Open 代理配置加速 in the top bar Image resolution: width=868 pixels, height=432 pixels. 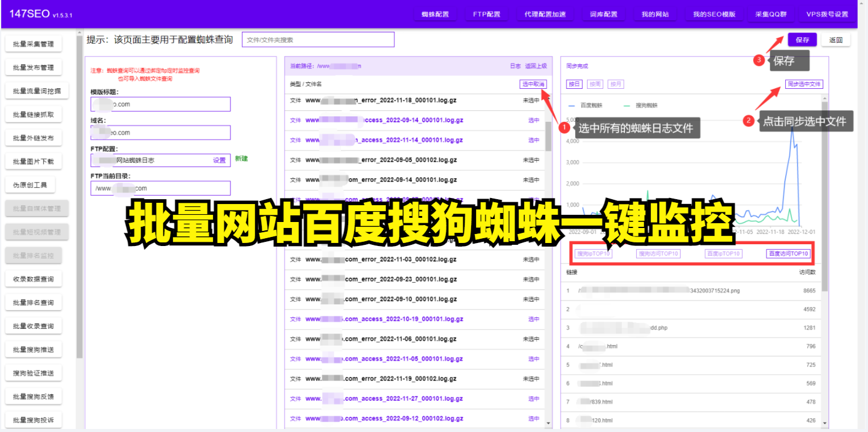point(545,14)
